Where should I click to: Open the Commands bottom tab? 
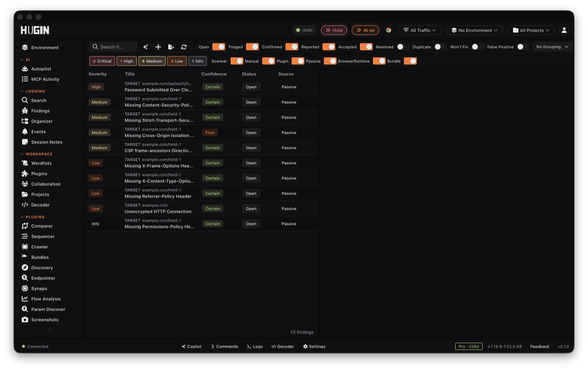(225, 346)
